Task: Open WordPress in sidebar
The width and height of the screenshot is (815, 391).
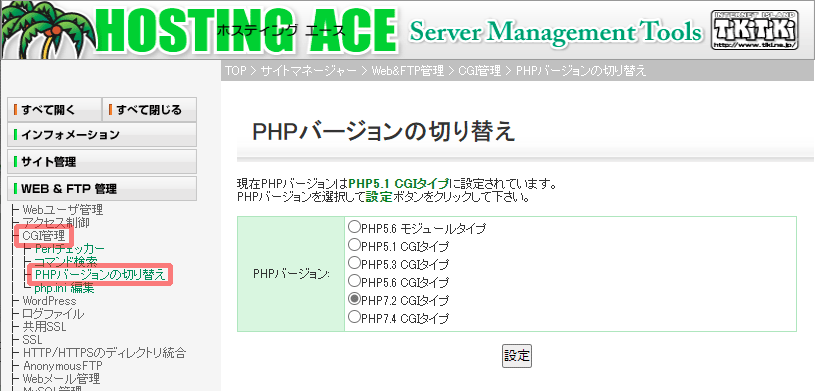Action: coord(49,301)
